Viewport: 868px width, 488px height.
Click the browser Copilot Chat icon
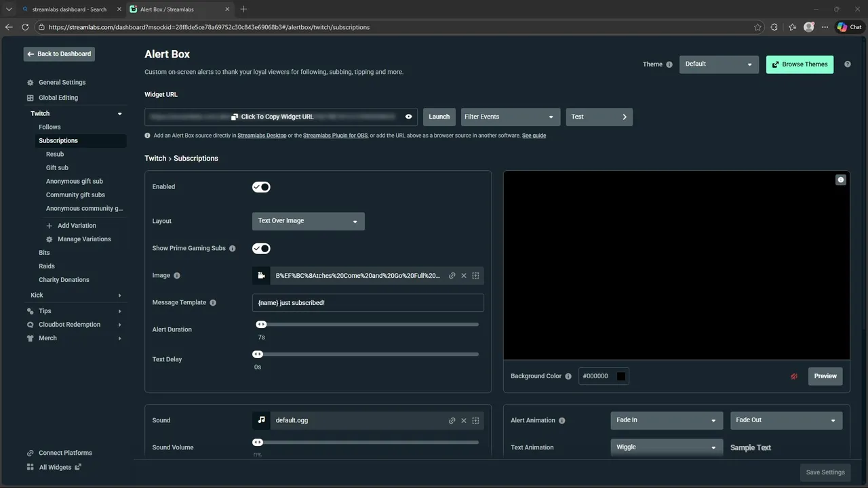[849, 27]
